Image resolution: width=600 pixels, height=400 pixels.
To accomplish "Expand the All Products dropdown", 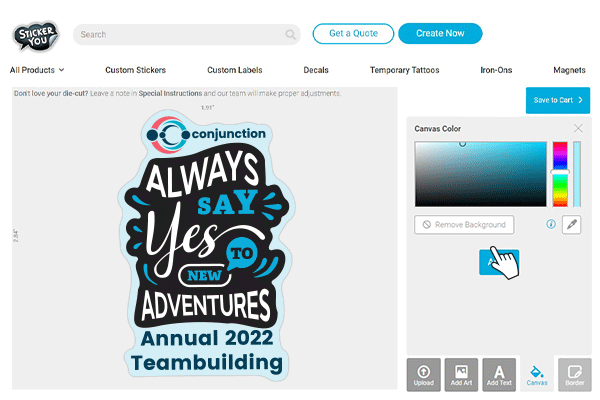I will point(37,70).
